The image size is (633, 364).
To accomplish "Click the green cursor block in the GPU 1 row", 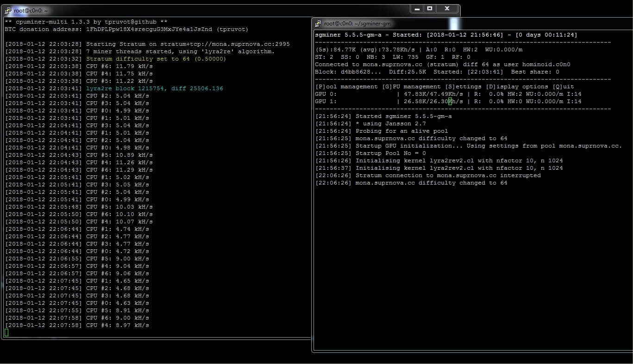I will tap(450, 102).
